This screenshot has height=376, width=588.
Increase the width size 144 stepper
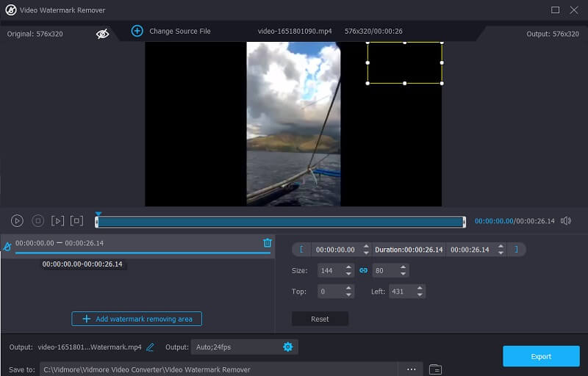tap(348, 267)
